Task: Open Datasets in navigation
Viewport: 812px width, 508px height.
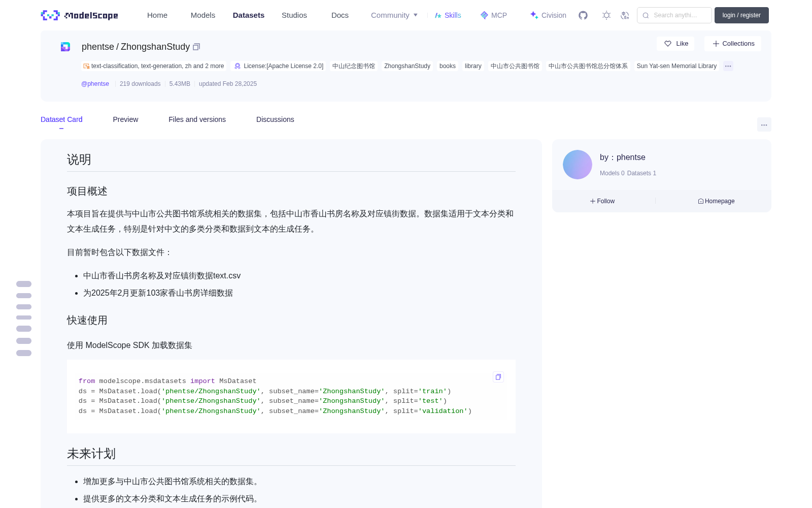Action: (249, 15)
